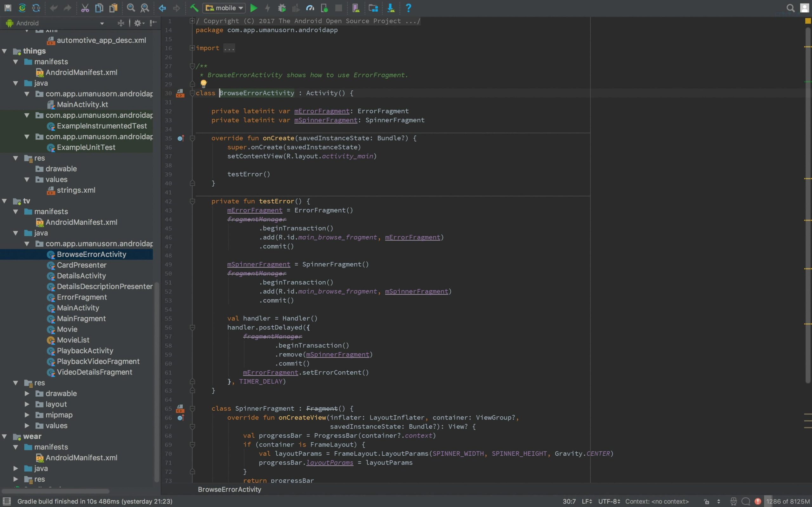
Task: Collapse the things module tree node
Action: click(5, 51)
